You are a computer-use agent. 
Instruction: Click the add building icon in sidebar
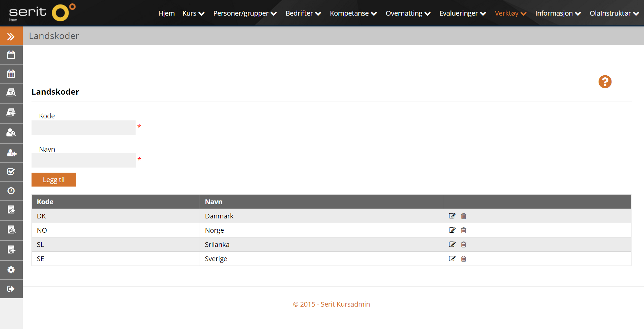tap(11, 250)
